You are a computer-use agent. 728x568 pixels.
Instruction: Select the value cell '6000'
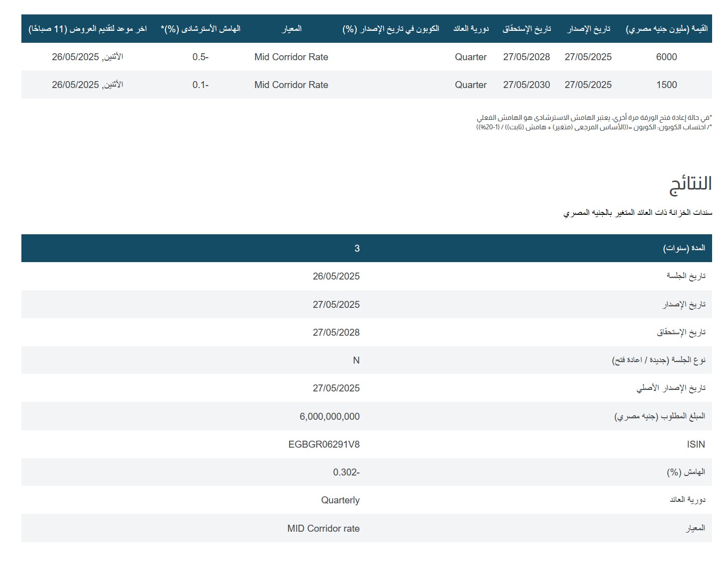[666, 57]
